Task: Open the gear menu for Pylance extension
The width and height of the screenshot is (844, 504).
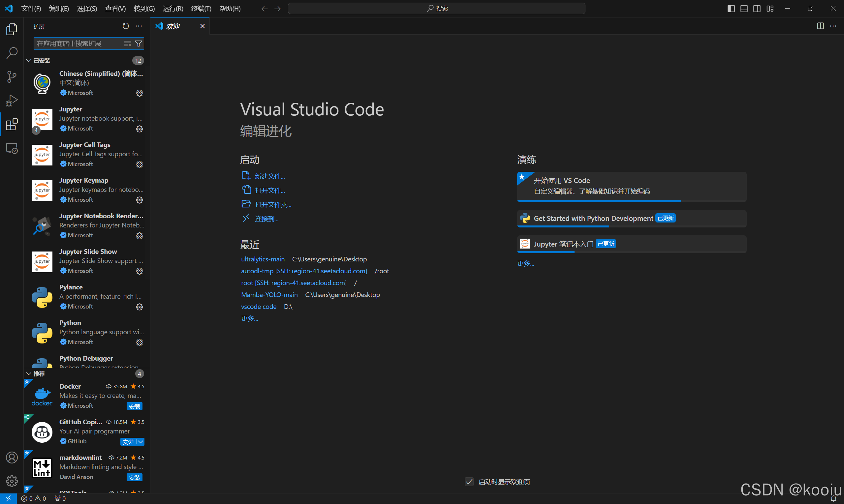Action: (139, 307)
